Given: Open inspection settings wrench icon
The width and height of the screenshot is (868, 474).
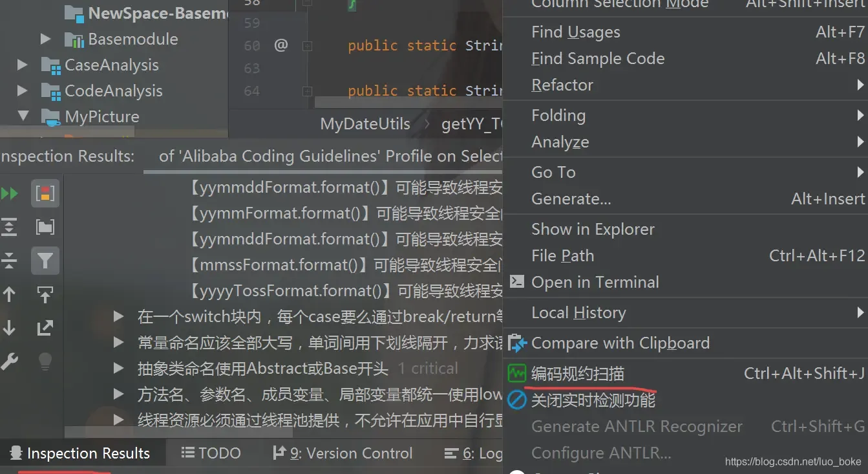Looking at the screenshot, I should coord(9,361).
